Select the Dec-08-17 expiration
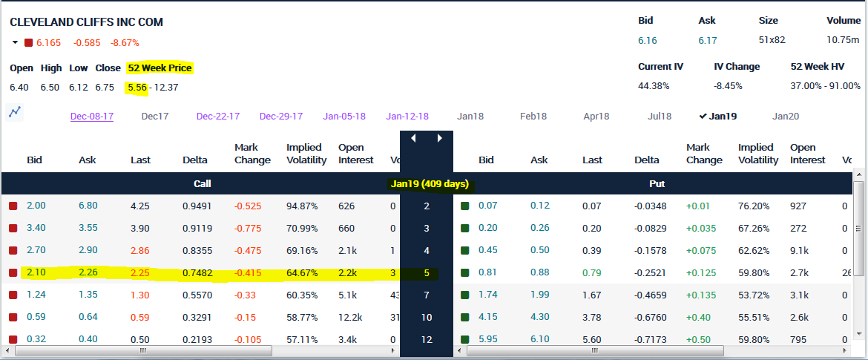This screenshot has width=868, height=360. [x=92, y=117]
